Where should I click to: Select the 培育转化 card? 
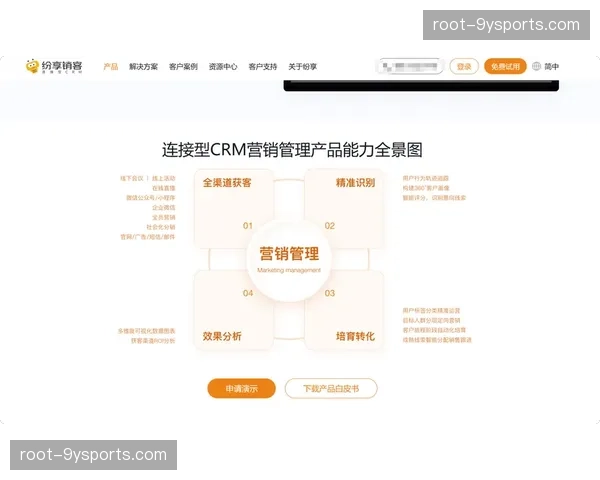[x=344, y=310]
